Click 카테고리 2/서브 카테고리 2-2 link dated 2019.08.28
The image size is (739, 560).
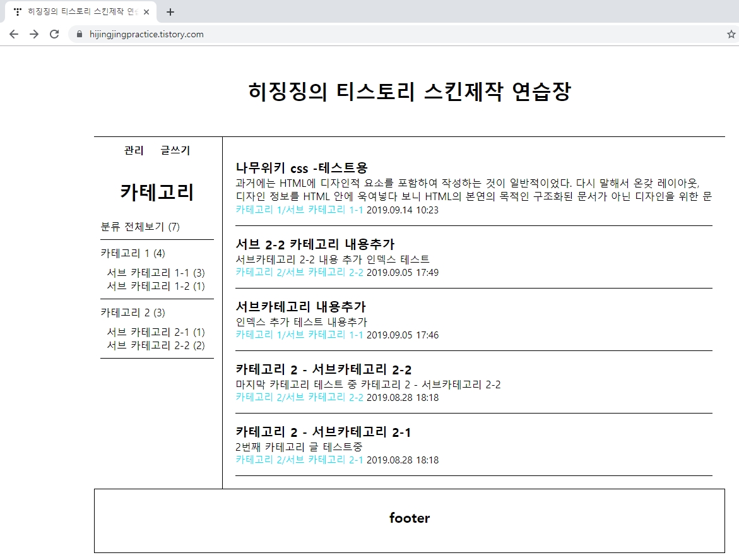point(299,397)
